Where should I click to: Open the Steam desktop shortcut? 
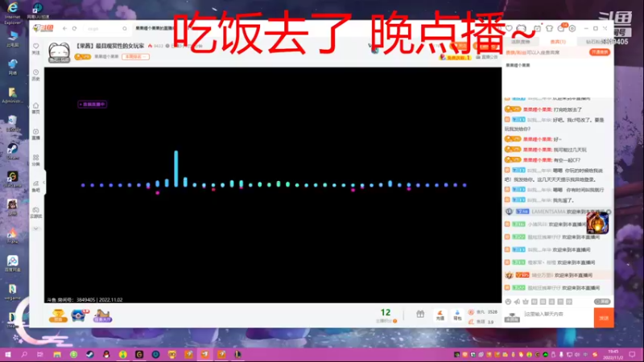[x=12, y=151]
